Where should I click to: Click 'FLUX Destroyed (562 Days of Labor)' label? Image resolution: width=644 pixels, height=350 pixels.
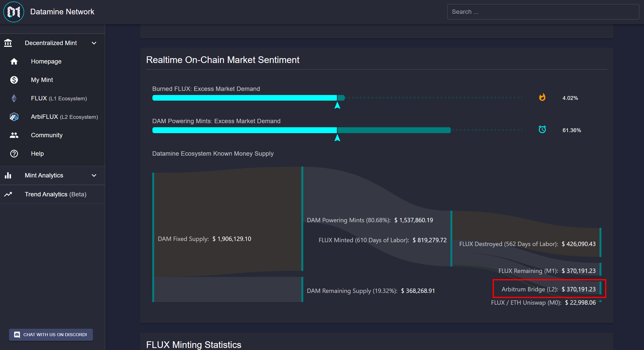click(527, 244)
